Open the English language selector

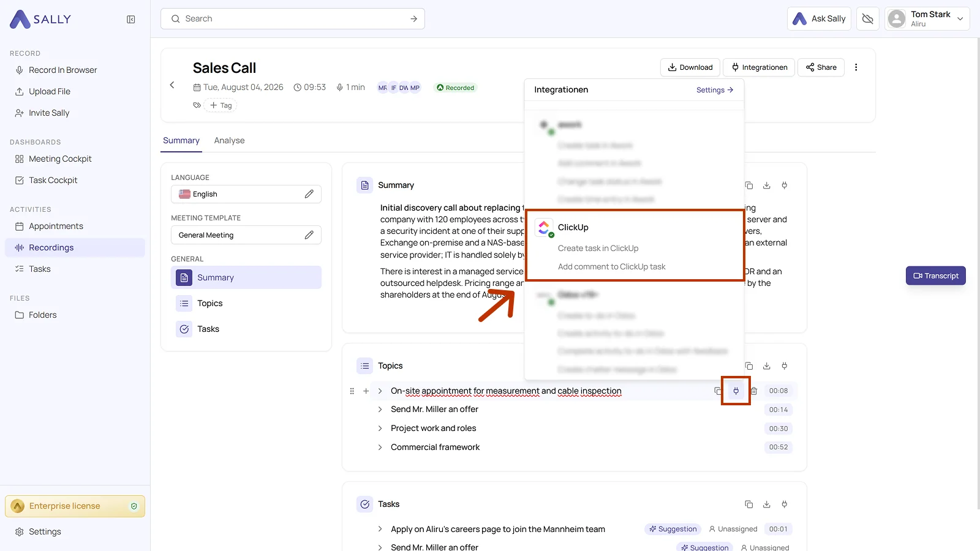(x=246, y=194)
